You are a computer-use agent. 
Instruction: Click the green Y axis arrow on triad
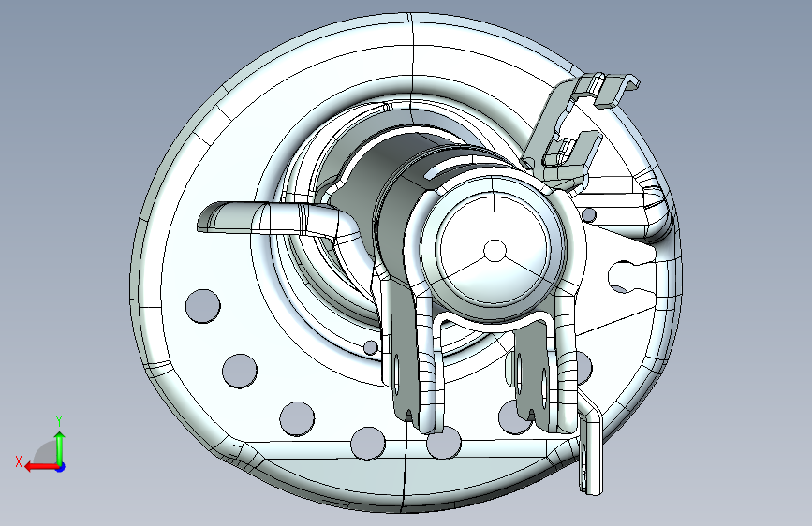[60, 447]
